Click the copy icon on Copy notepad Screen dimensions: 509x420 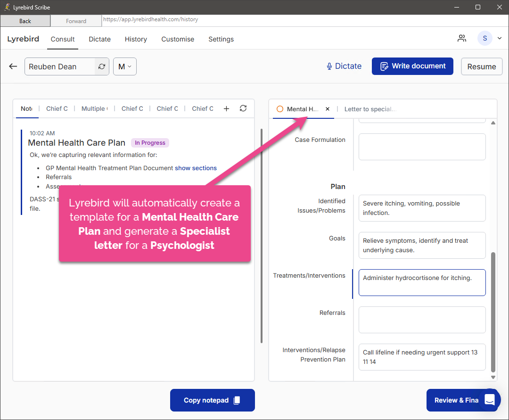pos(237,400)
